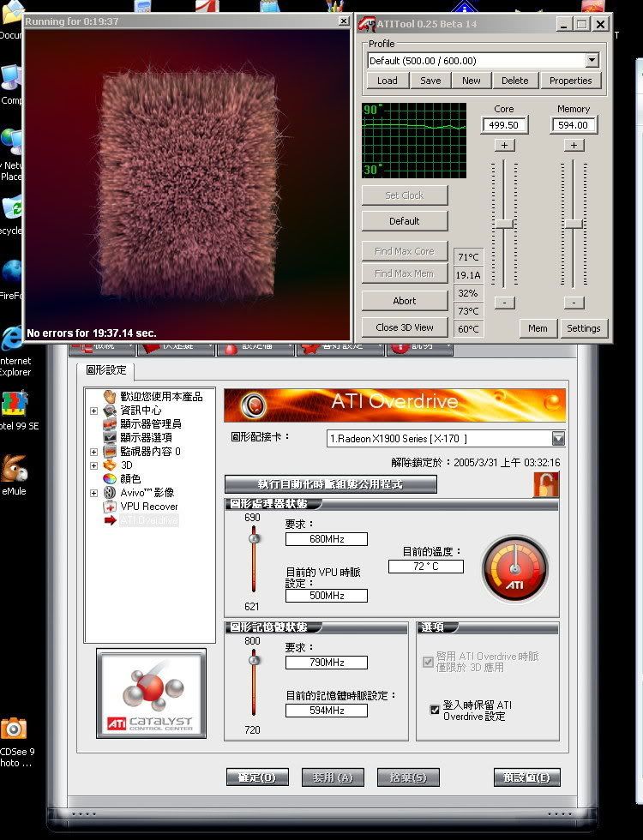Open VPU Recover via its icon

110,507
